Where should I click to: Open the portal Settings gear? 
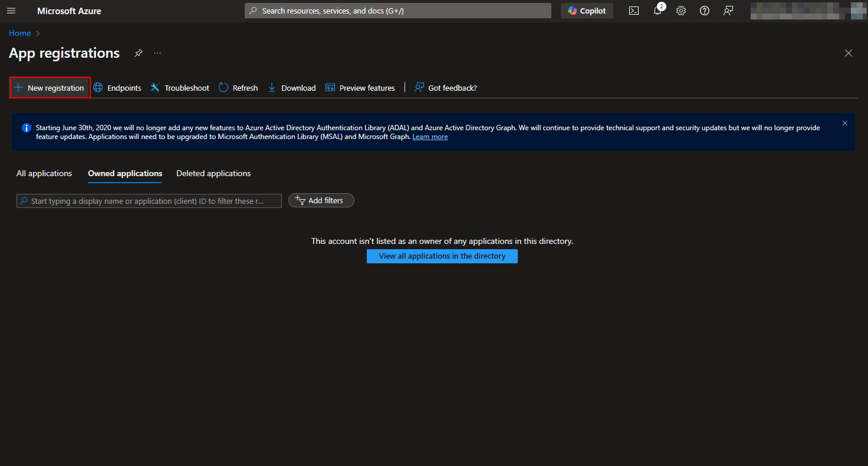point(681,11)
